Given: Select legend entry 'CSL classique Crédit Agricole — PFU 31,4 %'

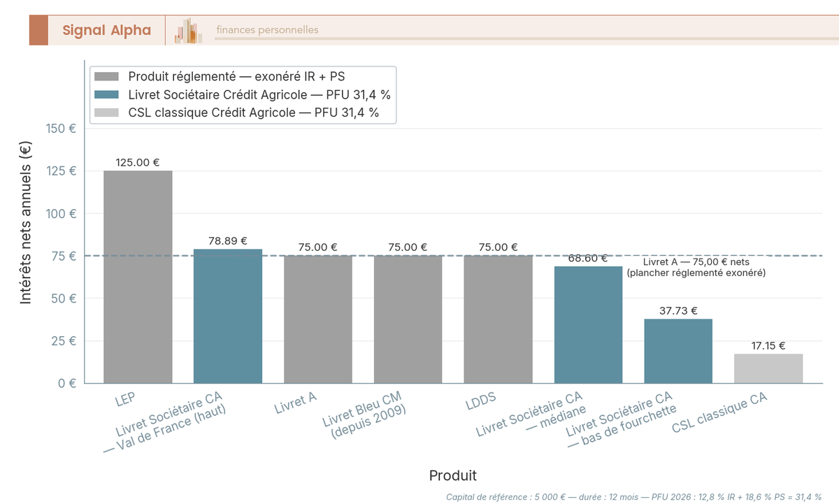Looking at the screenshot, I should (254, 113).
